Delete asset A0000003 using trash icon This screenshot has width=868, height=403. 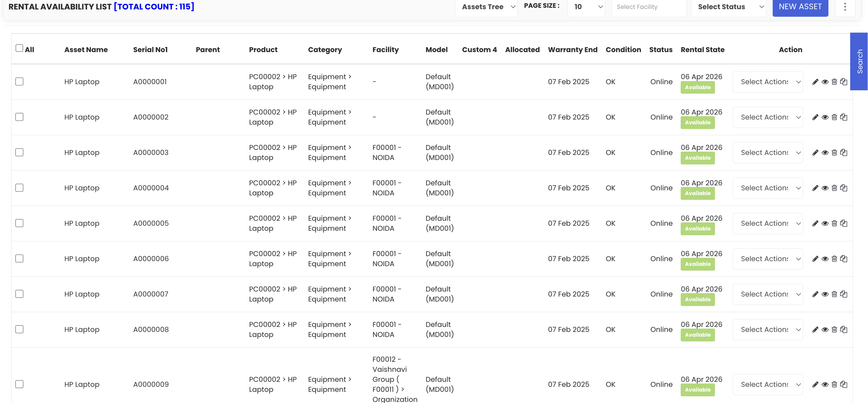point(834,153)
